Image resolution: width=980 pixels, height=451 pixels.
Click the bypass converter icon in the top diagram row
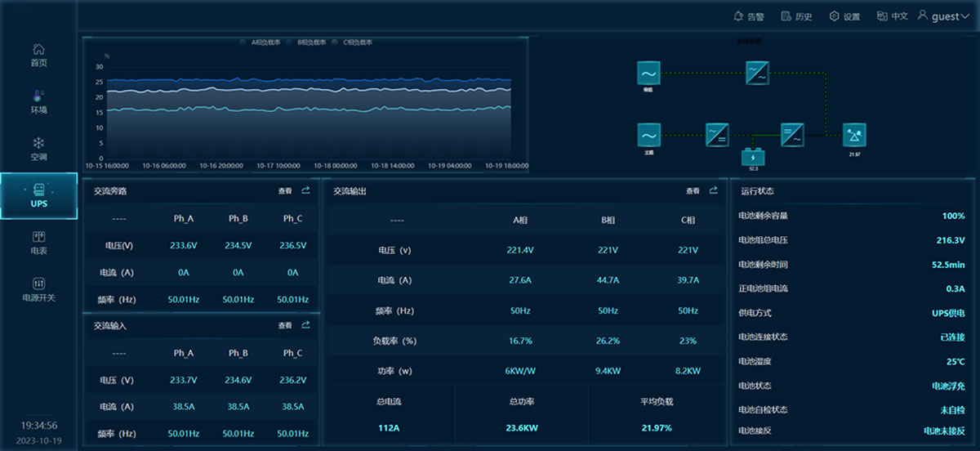click(758, 73)
